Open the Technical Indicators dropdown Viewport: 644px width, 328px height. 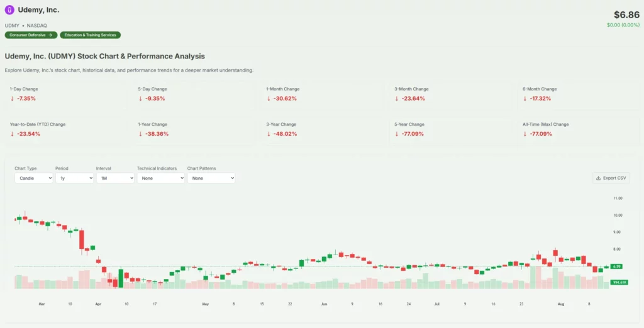(161, 178)
